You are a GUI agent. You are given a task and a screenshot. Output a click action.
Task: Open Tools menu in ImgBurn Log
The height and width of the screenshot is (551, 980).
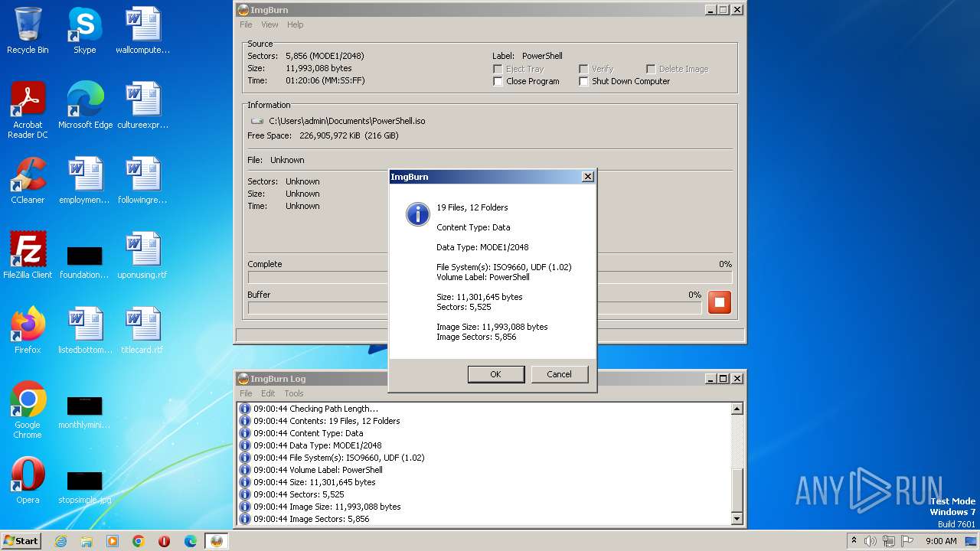tap(294, 393)
